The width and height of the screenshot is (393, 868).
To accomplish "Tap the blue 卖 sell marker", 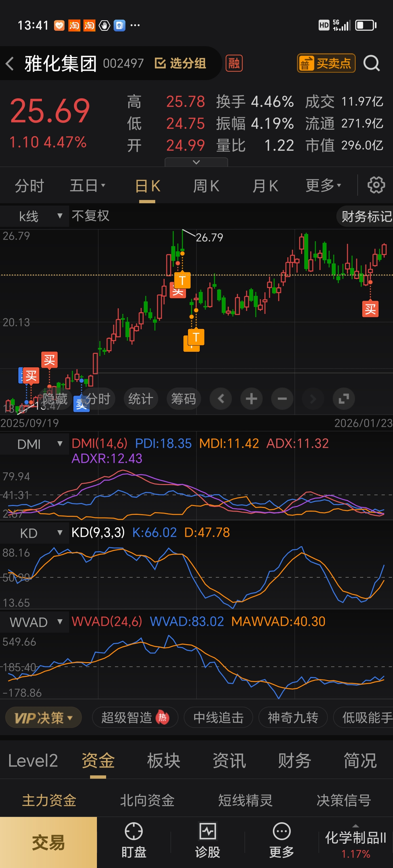I will pyautogui.click(x=81, y=404).
